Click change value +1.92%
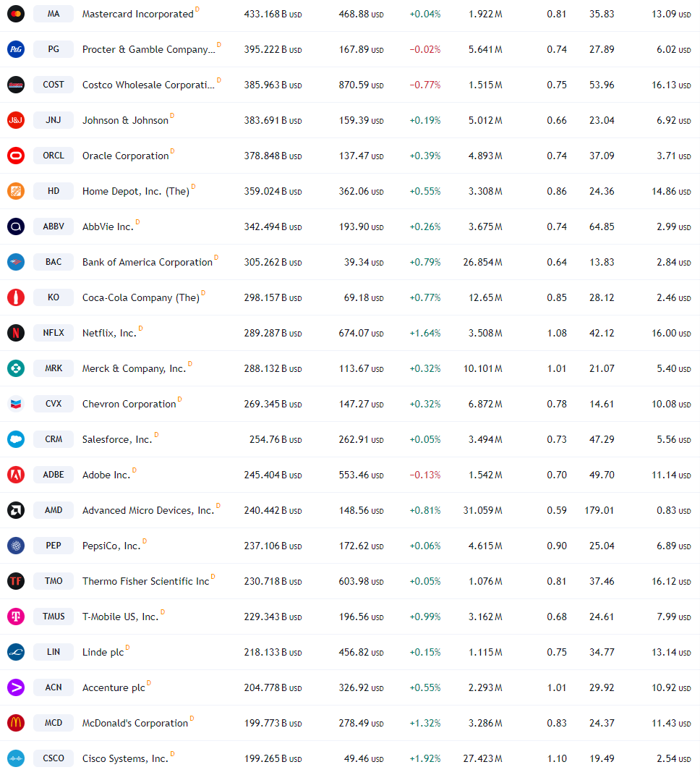Image resolution: width=700 pixels, height=775 pixels. (x=424, y=758)
